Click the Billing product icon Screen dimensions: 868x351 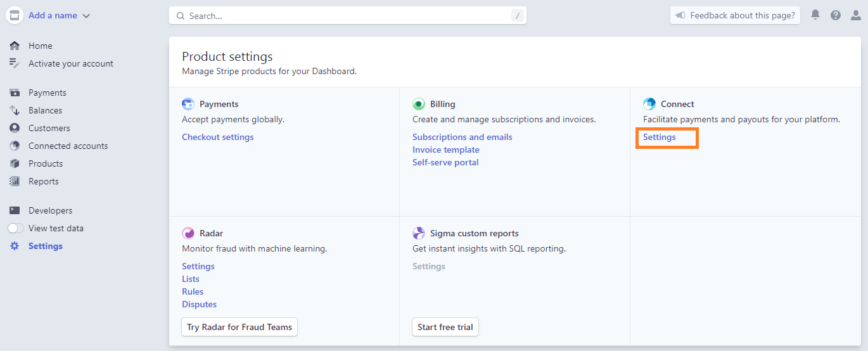click(419, 104)
